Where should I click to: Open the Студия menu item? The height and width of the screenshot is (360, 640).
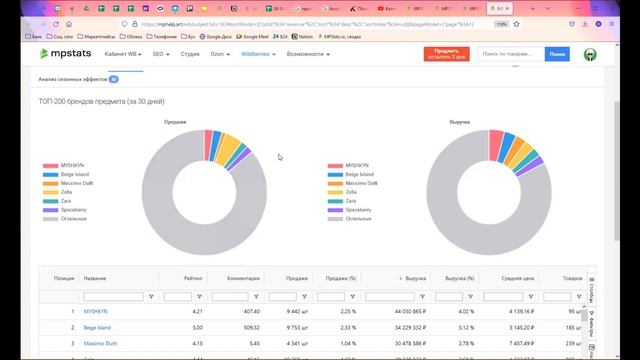pyautogui.click(x=190, y=54)
